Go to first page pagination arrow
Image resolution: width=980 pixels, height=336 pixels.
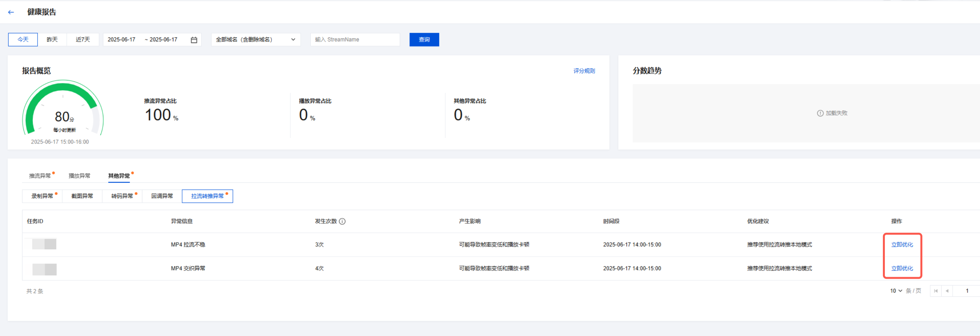pos(935,291)
